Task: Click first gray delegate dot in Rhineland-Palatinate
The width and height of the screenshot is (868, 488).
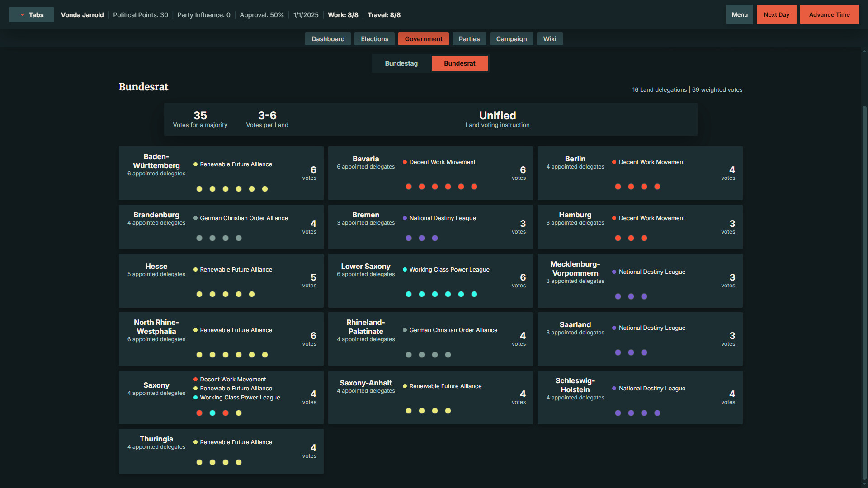Action: click(409, 355)
